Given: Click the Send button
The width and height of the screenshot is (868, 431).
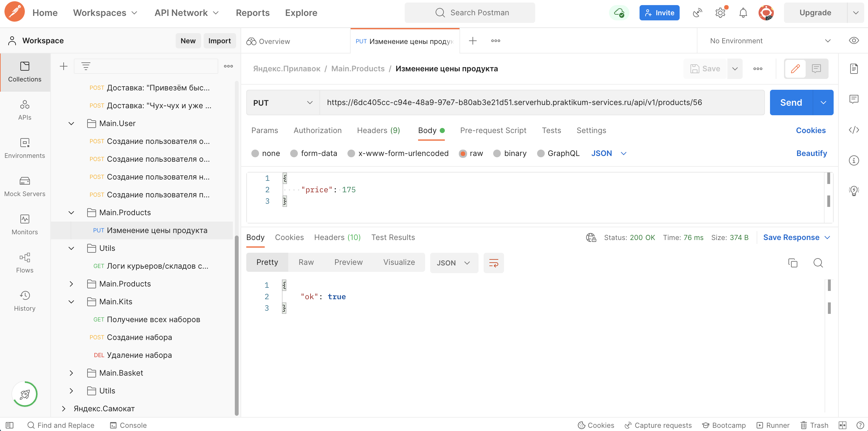Looking at the screenshot, I should (x=791, y=102).
